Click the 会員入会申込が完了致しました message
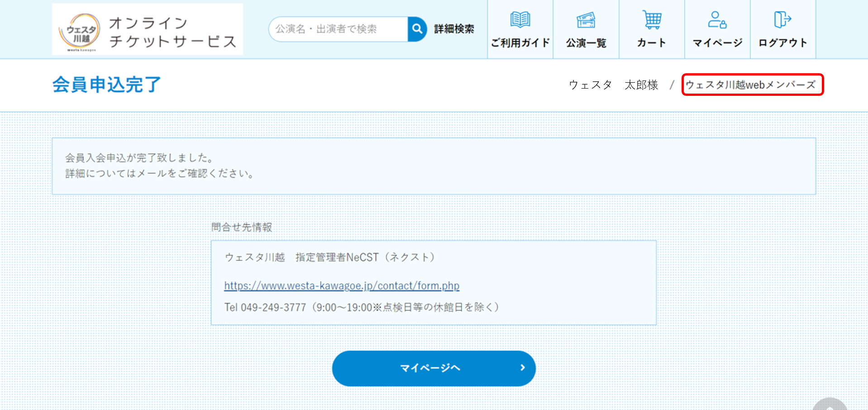Screen dimensions: 868x410 (139, 158)
